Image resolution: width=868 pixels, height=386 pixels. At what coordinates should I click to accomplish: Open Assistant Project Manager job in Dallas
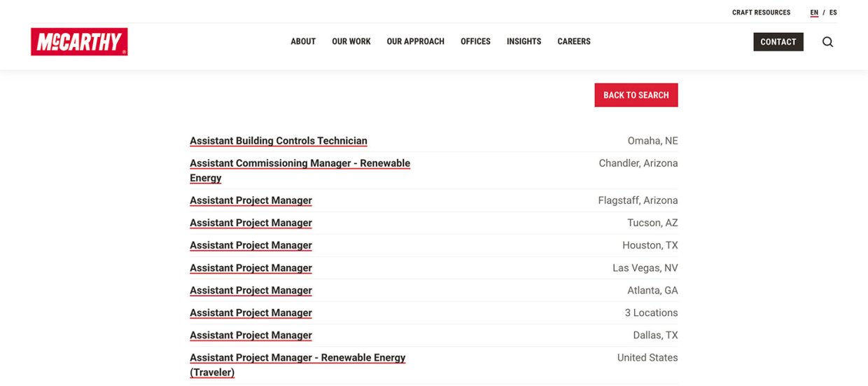251,335
